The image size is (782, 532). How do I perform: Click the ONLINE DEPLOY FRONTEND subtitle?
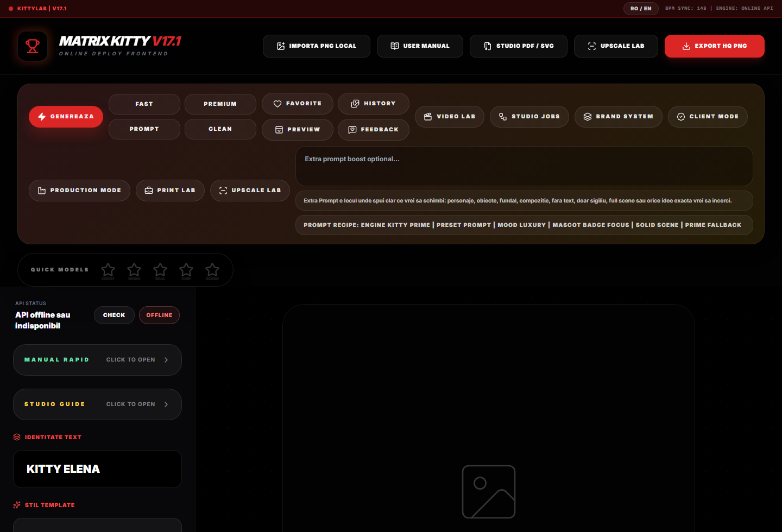click(113, 54)
